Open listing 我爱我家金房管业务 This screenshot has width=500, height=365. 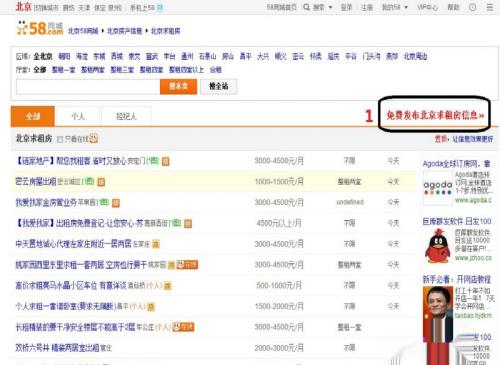(46, 202)
